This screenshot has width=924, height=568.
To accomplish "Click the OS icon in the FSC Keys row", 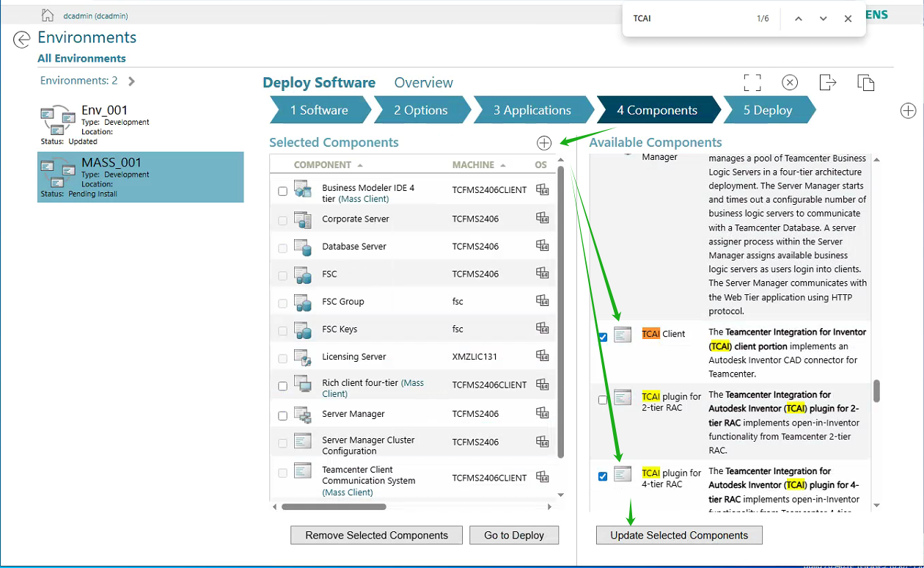I will pos(542,328).
